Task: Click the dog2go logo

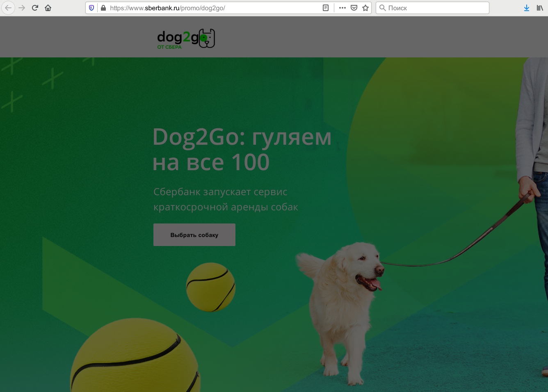Action: (x=186, y=39)
